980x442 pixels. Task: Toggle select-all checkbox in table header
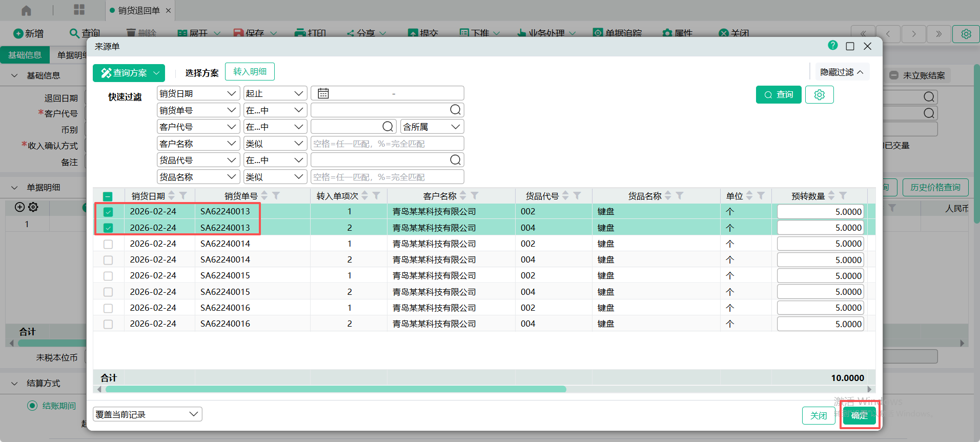(x=108, y=196)
